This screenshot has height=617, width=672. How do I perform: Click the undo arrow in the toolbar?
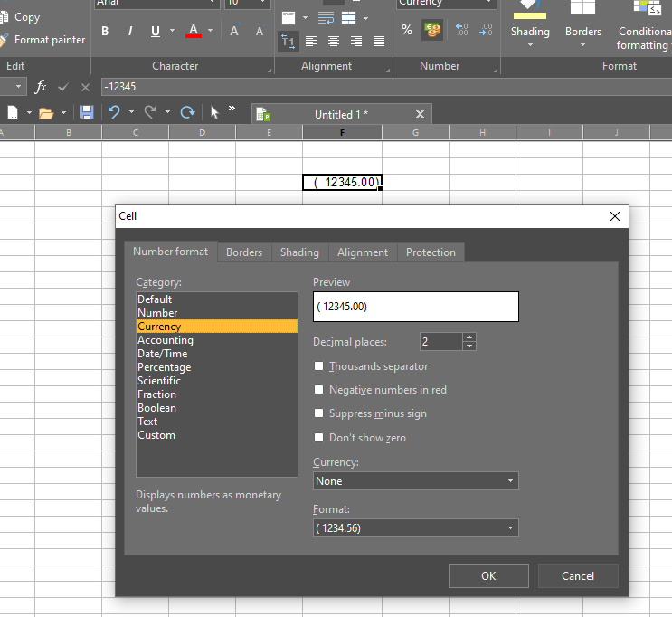tap(114, 112)
